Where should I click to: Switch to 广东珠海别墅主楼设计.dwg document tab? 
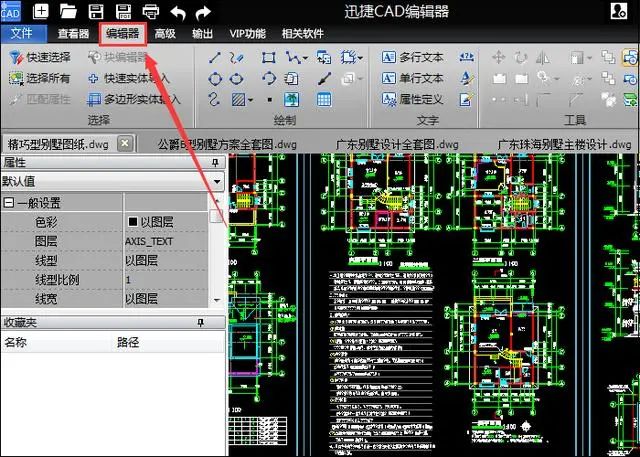(565, 144)
